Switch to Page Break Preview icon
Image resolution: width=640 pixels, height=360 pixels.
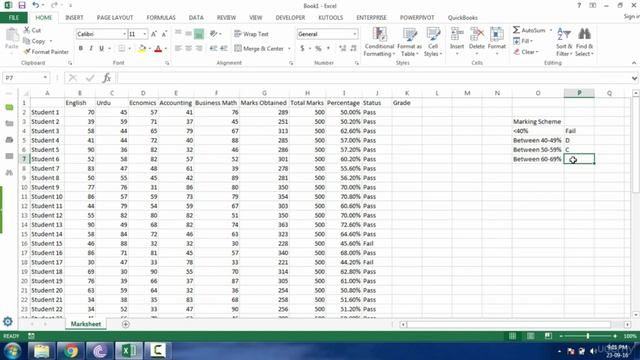point(548,336)
